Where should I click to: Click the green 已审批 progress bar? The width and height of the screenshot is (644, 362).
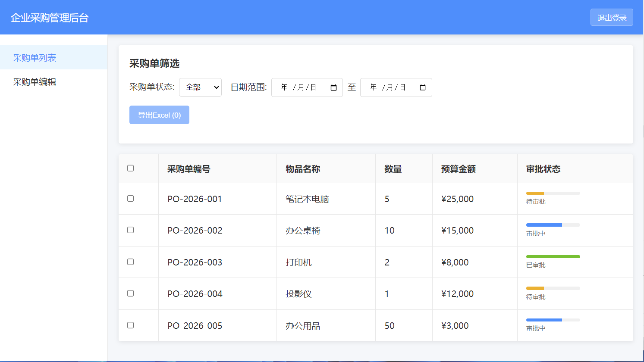tap(553, 256)
